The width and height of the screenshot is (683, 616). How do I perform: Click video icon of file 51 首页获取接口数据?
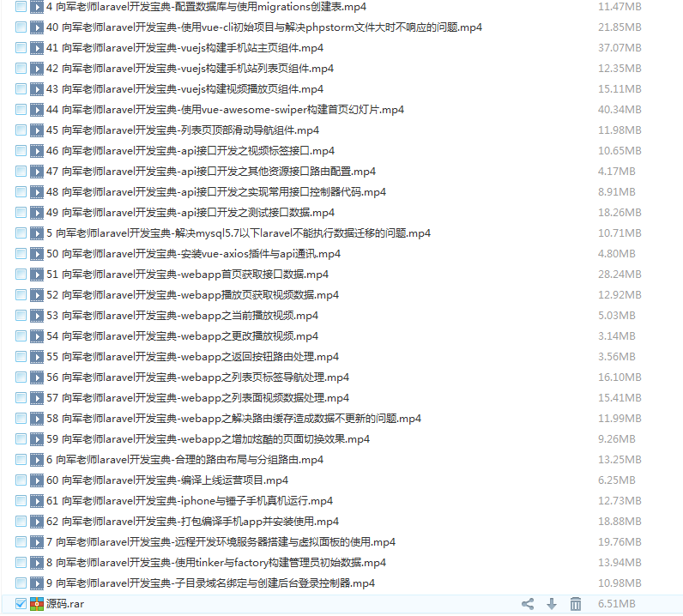tap(37, 275)
